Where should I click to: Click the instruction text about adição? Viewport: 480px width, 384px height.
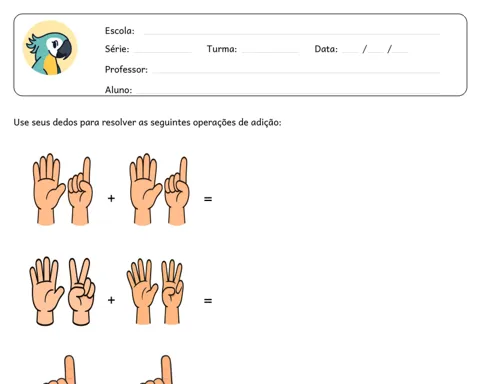pyautogui.click(x=147, y=122)
